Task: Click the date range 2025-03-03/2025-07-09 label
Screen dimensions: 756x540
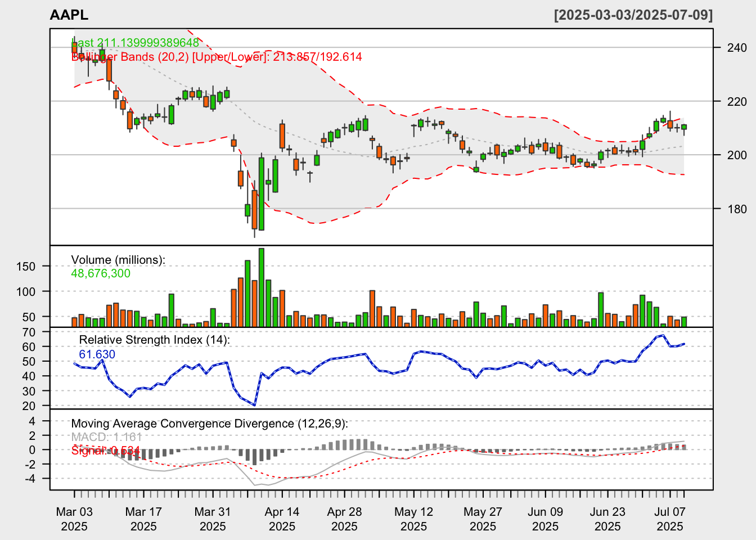Action: coord(633,15)
